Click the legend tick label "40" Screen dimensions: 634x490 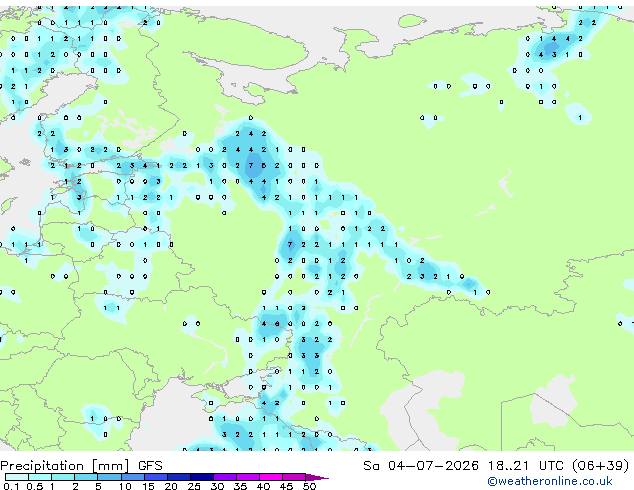point(263,486)
